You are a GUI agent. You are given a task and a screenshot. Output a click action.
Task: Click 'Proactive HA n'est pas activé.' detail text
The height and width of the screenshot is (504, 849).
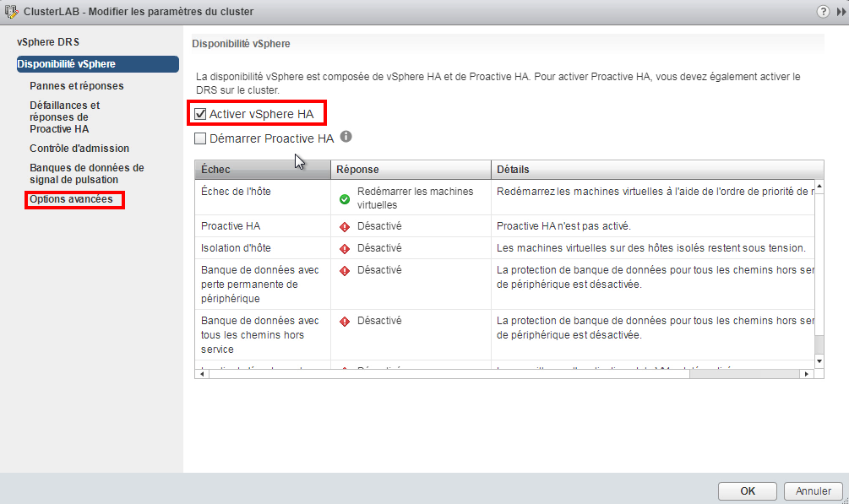point(563,226)
